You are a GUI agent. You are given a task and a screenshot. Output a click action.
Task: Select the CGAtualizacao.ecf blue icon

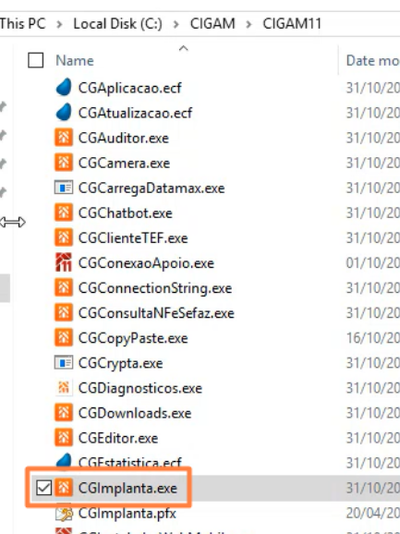point(64,112)
